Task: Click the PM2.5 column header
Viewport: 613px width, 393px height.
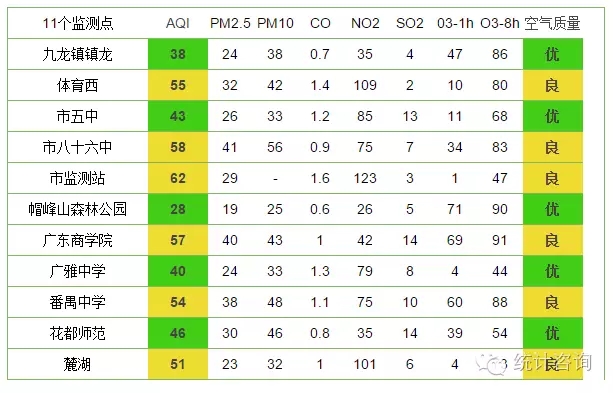Action: pyautogui.click(x=230, y=23)
